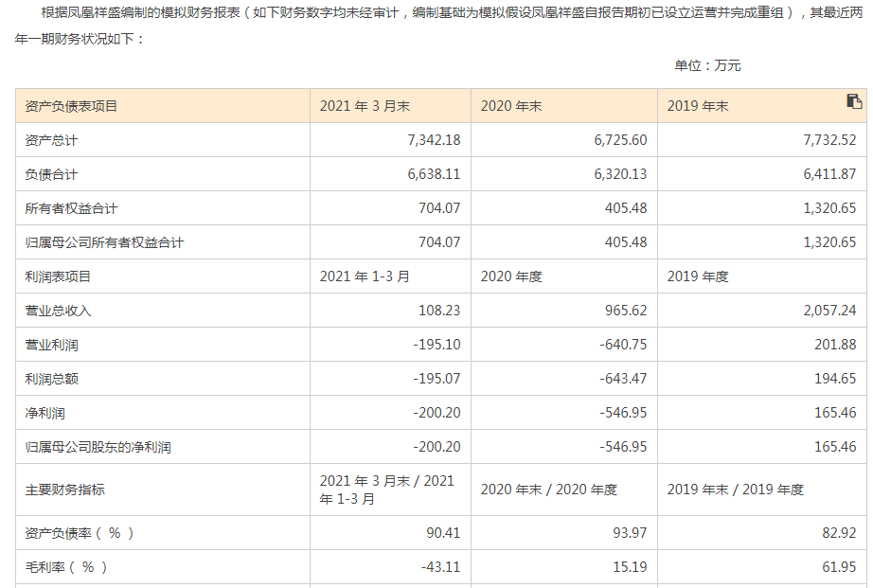Click the value -640.75
Viewport: 873px width, 588px height.
624,344
